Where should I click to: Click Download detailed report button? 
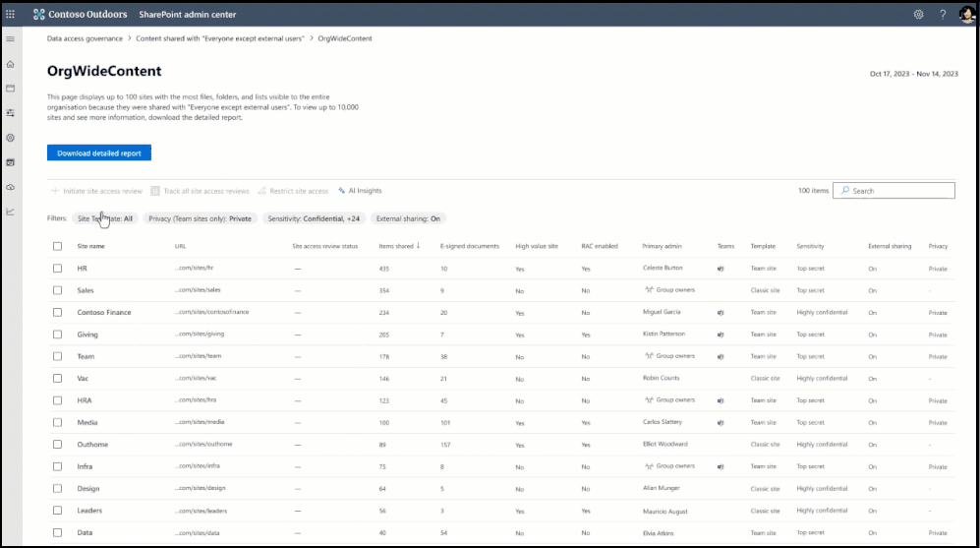point(98,153)
